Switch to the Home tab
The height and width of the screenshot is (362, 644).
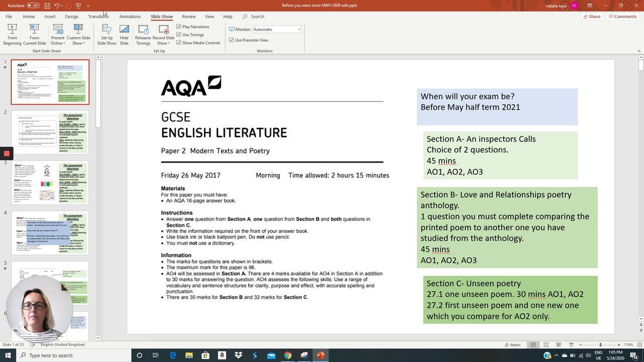tap(29, 17)
